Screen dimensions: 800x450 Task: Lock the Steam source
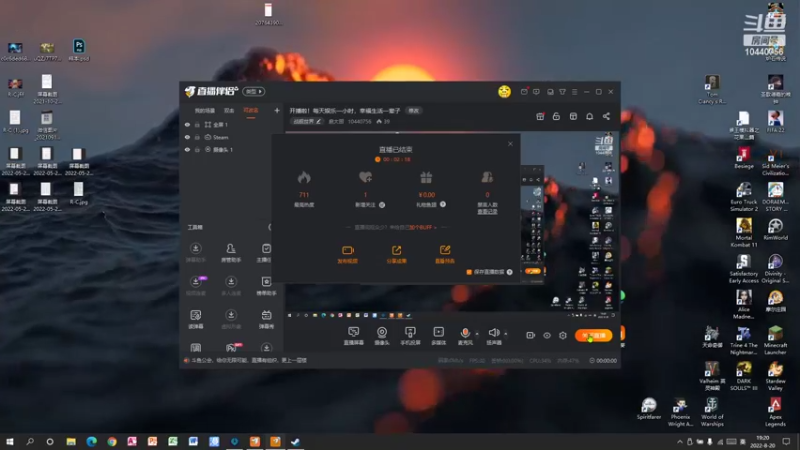click(x=197, y=137)
